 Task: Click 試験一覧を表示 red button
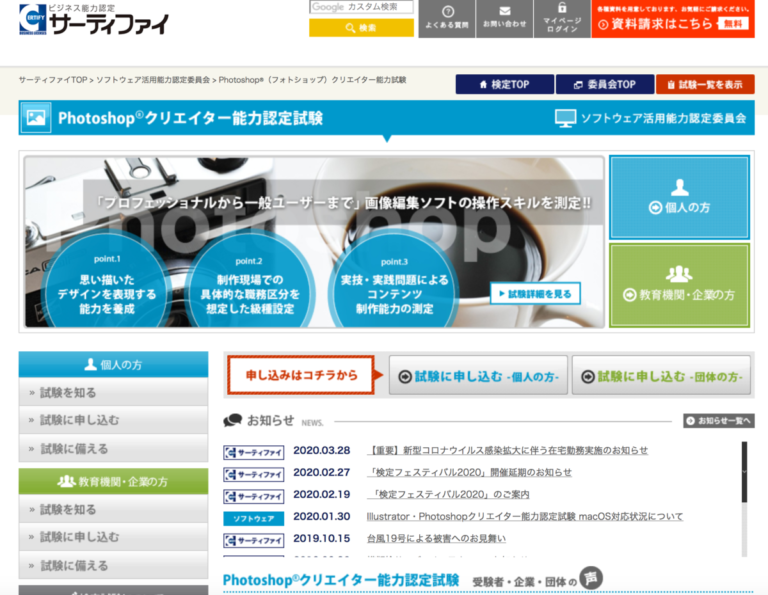pos(705,84)
